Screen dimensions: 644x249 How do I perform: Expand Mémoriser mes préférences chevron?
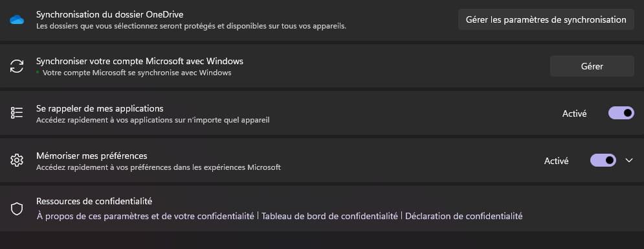[x=629, y=160]
